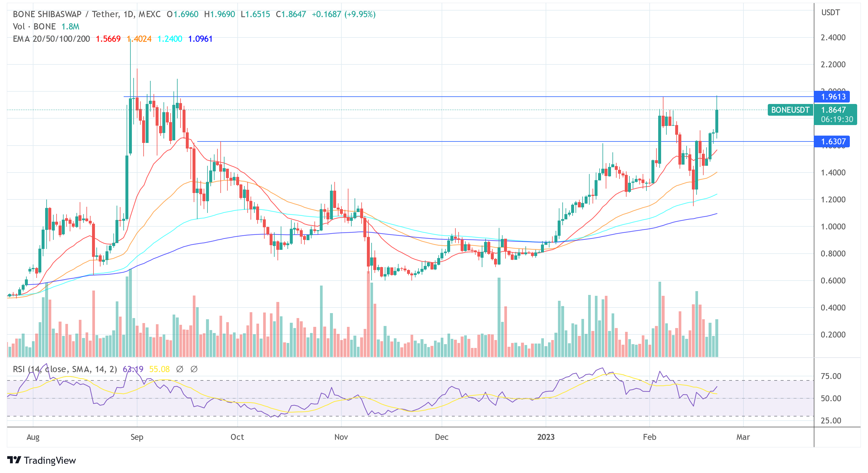
Task: Click the change value +0.1687 (+9.95%)
Action: (344, 14)
